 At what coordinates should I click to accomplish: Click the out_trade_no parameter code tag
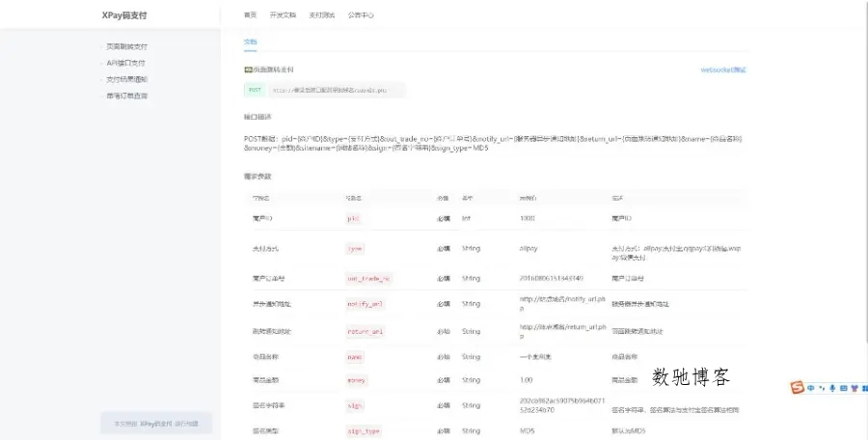coord(368,279)
